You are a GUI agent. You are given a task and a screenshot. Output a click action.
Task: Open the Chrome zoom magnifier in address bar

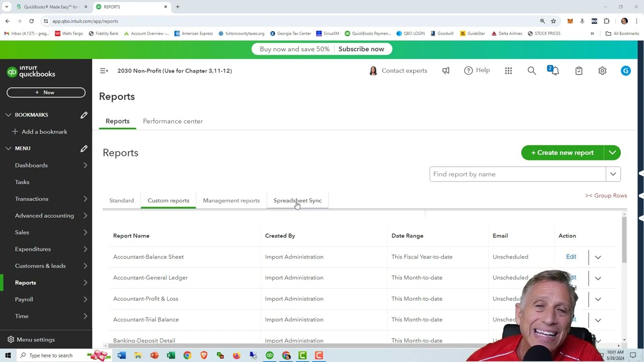[x=542, y=21]
